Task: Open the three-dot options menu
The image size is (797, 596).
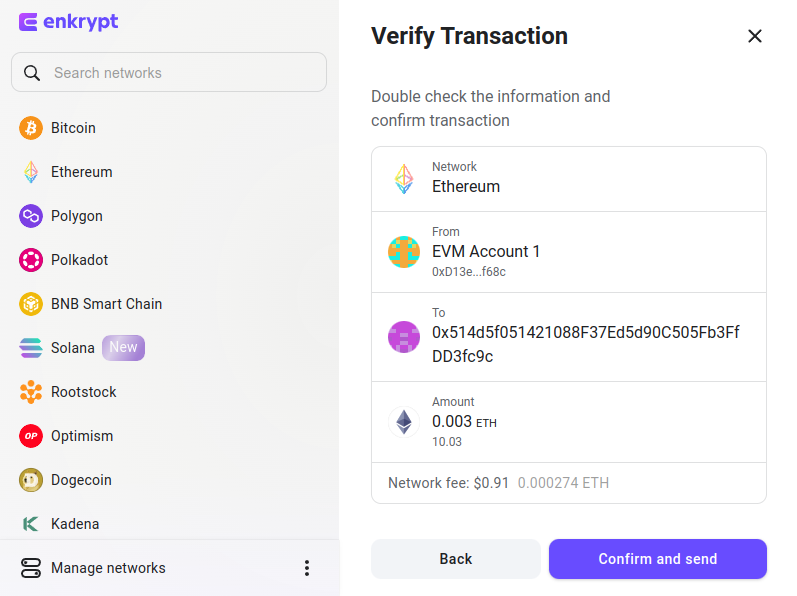Action: tap(307, 568)
